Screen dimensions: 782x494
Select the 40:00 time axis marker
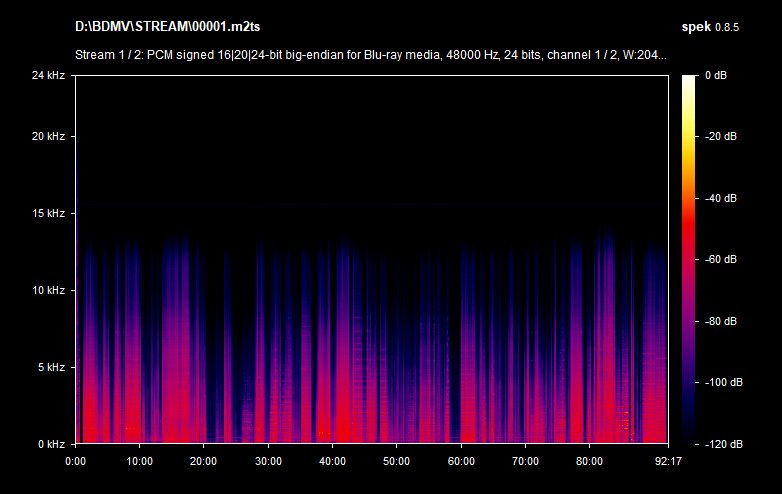(332, 461)
